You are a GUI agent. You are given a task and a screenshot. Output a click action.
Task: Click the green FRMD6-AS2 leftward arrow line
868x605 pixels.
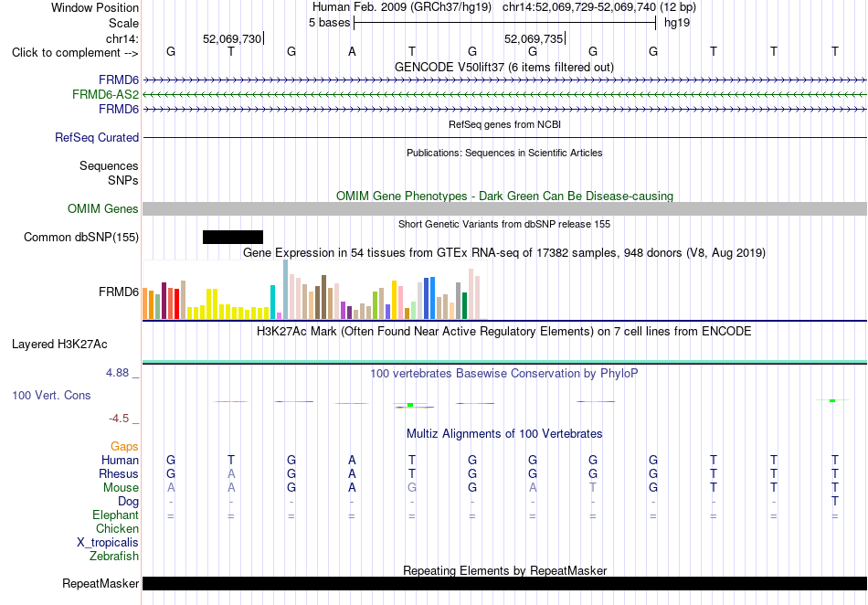point(504,95)
